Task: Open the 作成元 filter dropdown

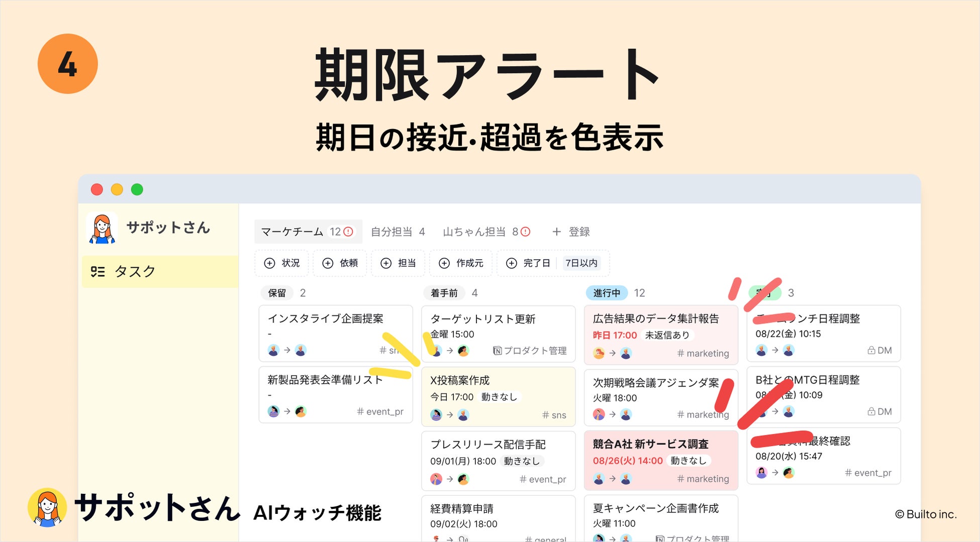Action: (460, 263)
